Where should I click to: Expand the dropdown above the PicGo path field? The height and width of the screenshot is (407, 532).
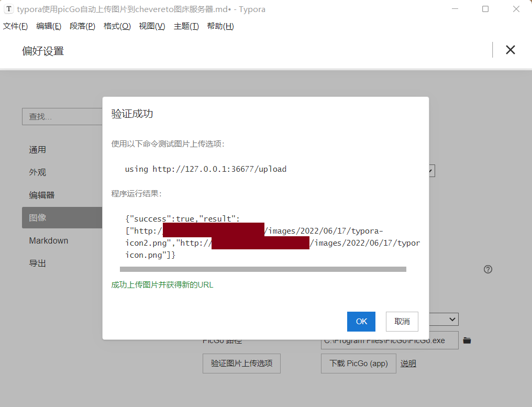444,319
